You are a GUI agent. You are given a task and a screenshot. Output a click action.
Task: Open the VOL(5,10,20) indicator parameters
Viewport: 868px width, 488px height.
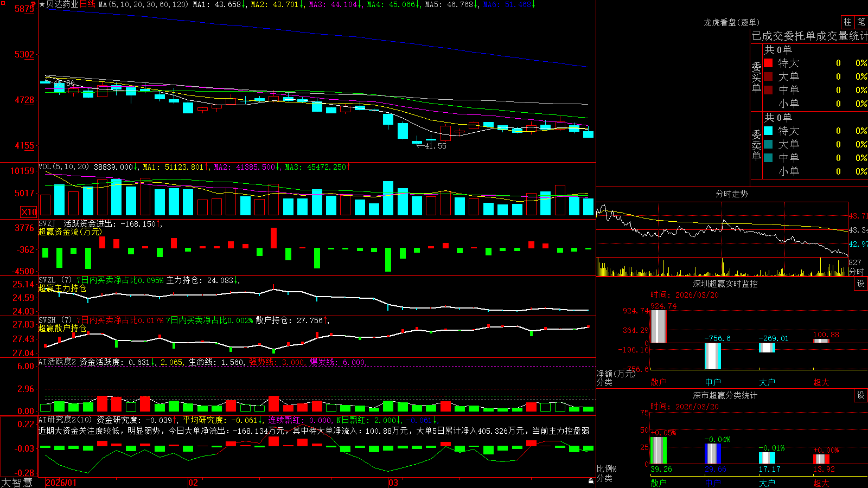click(x=63, y=167)
